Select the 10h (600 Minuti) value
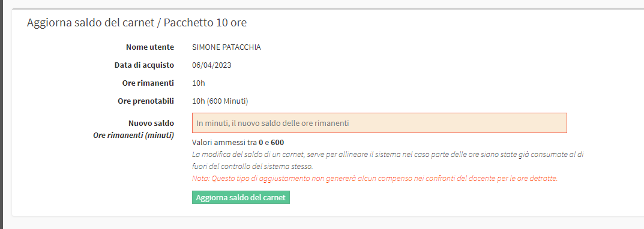 [220, 101]
